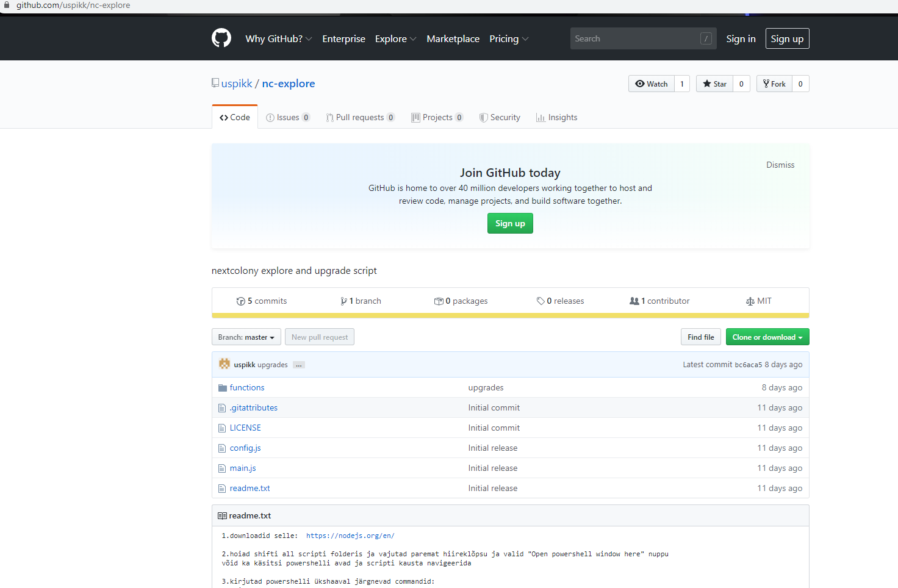Click the New pull request button
The width and height of the screenshot is (898, 588).
coord(320,337)
